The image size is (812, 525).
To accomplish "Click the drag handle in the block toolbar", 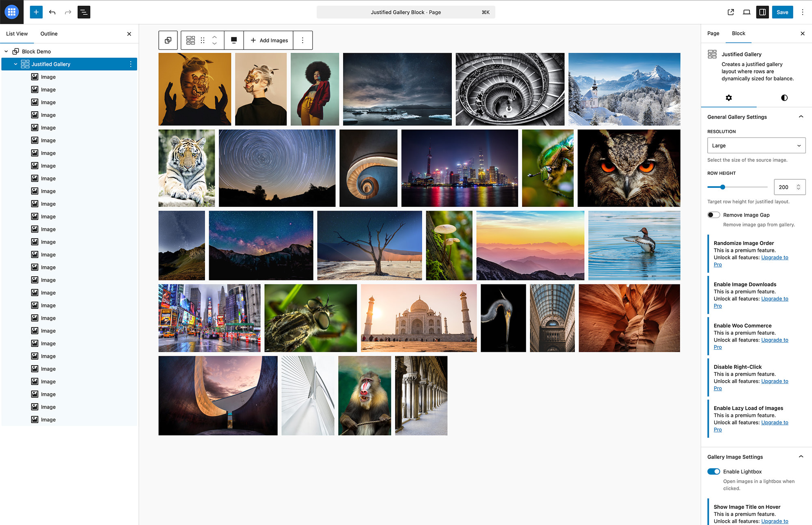I will (203, 40).
